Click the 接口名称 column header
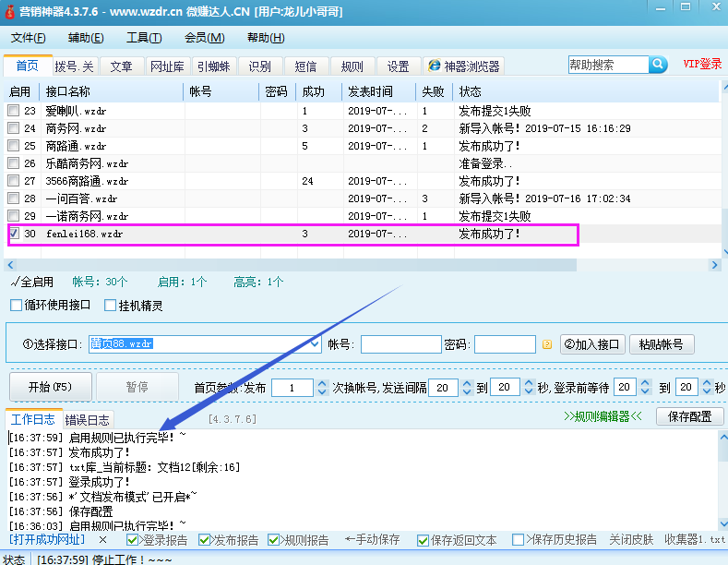Screen dimensions: 728x565 point(112,92)
